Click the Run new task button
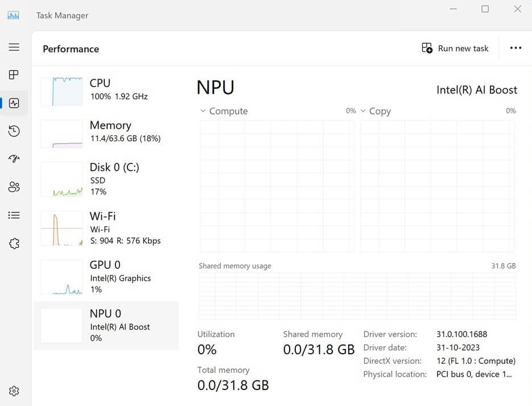532x406 pixels. (x=455, y=48)
